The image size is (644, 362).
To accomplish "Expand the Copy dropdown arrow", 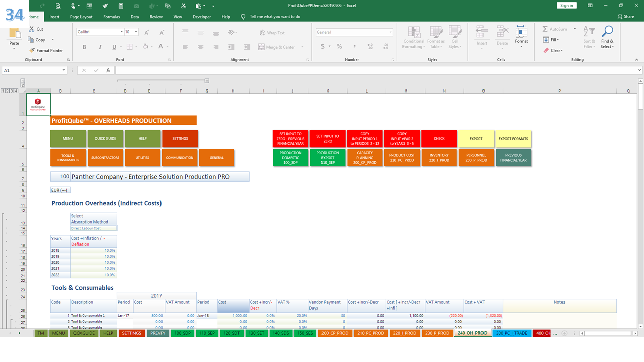I will pyautogui.click(x=52, y=40).
